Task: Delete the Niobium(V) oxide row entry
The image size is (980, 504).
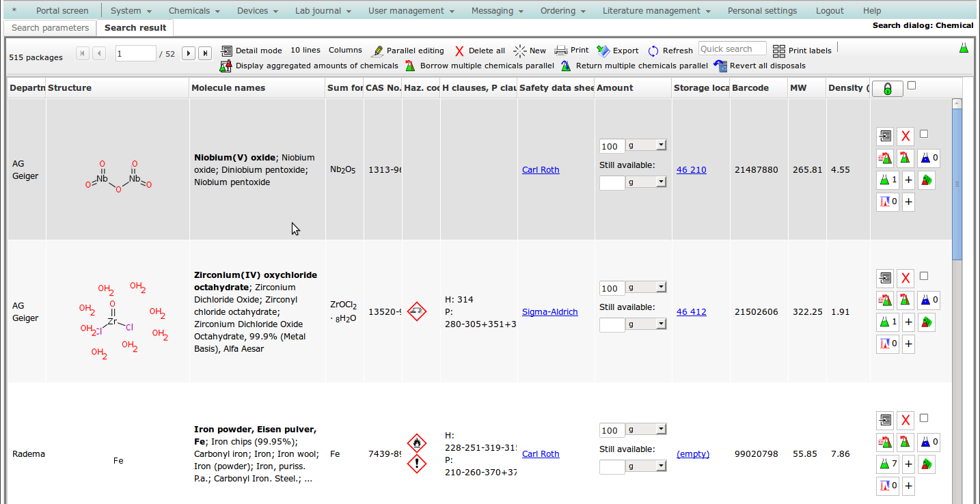Action: (x=906, y=137)
